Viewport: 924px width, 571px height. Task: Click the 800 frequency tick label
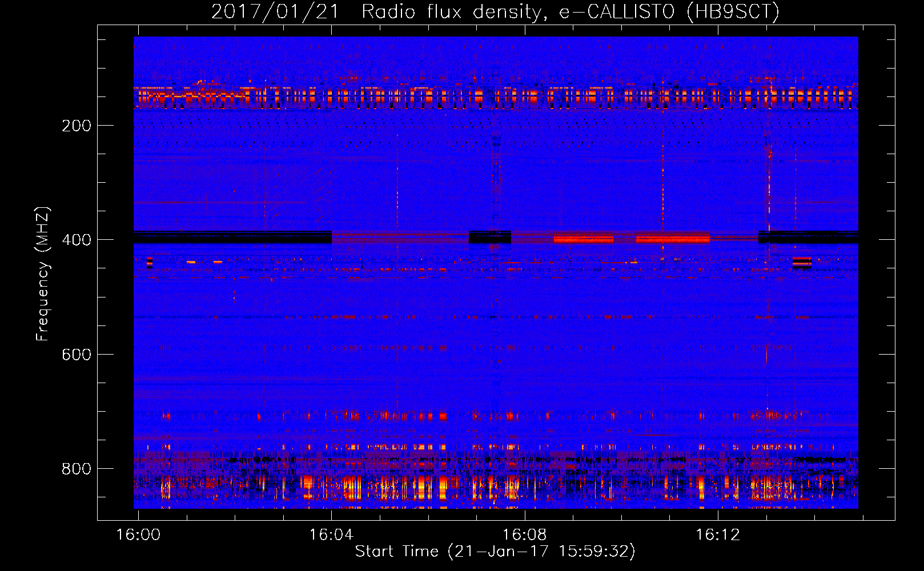[x=77, y=469]
